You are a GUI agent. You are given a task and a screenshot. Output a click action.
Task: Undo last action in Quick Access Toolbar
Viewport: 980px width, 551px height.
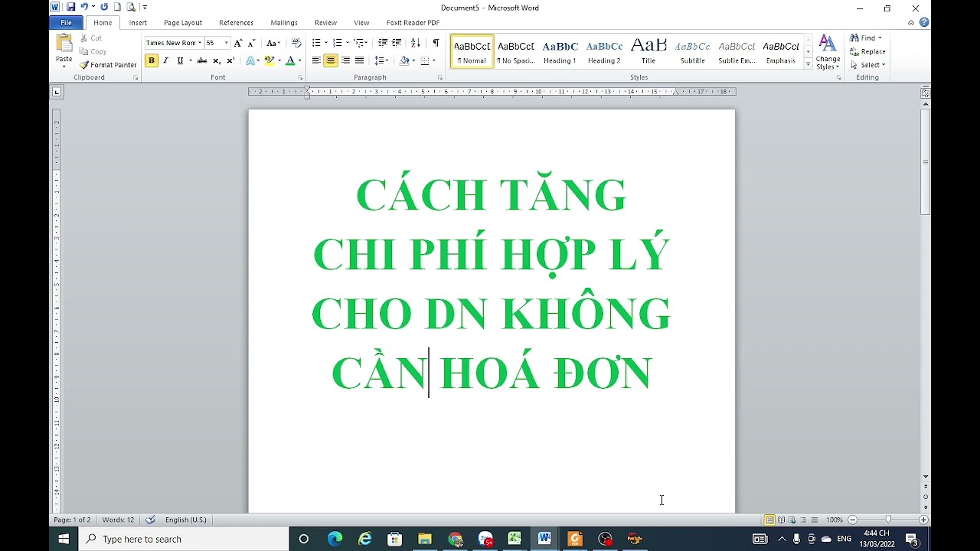click(x=84, y=7)
